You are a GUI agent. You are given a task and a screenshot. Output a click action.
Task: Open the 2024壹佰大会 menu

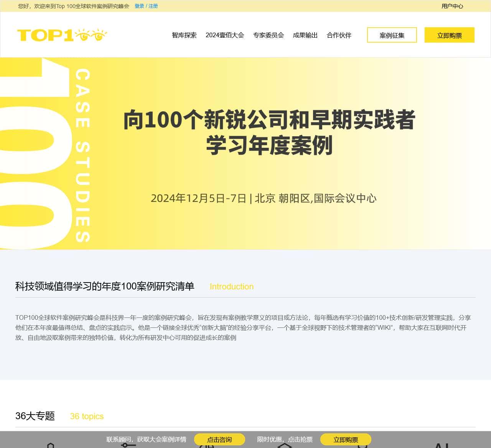coord(226,35)
